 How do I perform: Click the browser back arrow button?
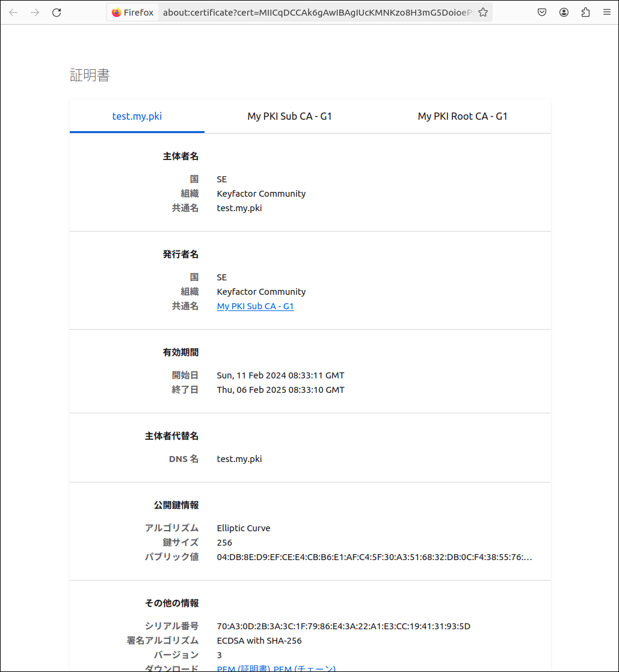[13, 12]
